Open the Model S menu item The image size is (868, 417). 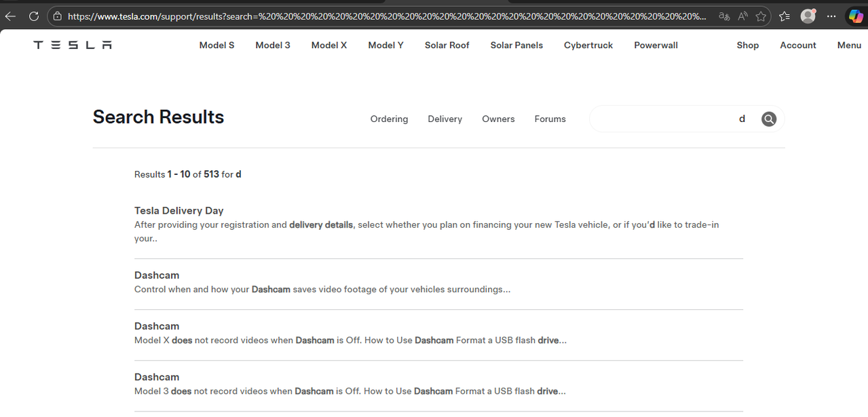216,45
